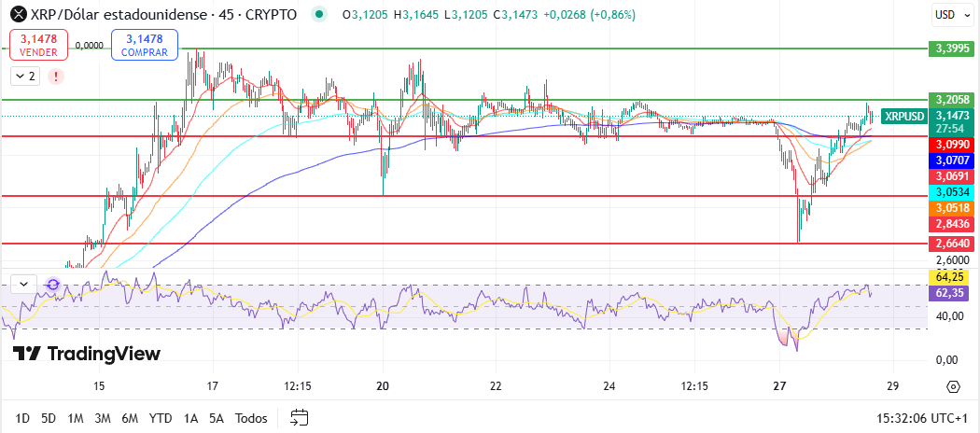Click the 20 date label on time axis
This screenshot has height=433, width=980.
[x=383, y=385]
